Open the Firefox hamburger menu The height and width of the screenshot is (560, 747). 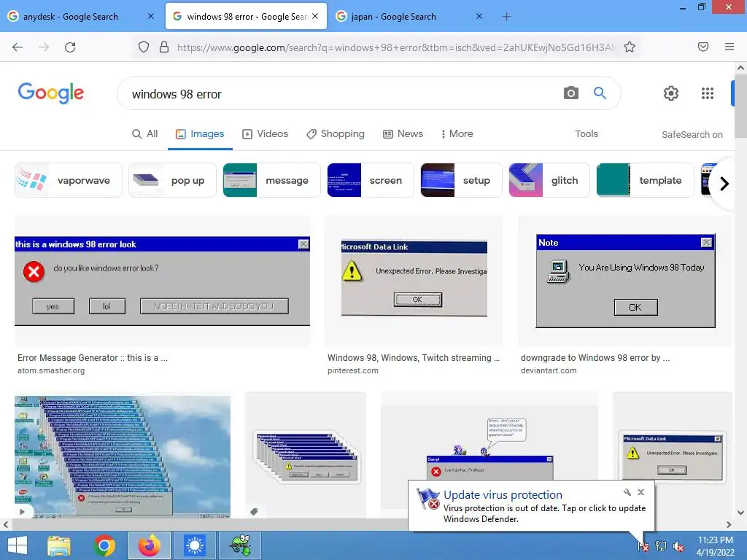pos(729,47)
